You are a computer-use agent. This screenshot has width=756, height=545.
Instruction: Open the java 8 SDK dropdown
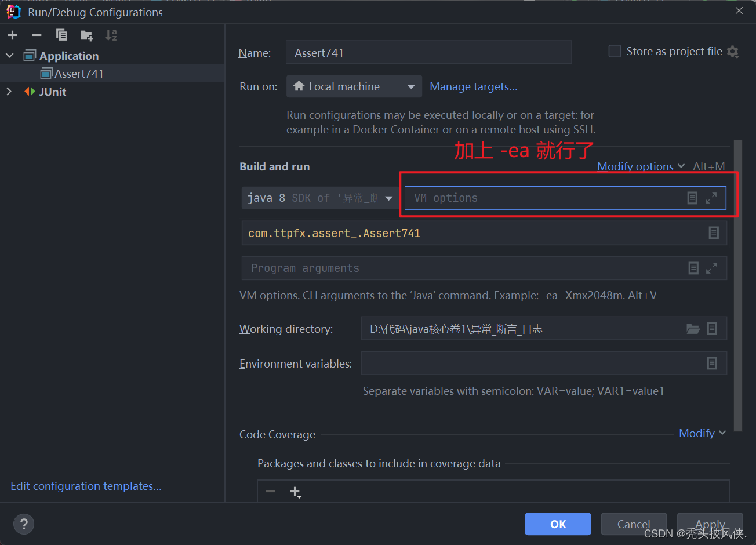tap(319, 198)
